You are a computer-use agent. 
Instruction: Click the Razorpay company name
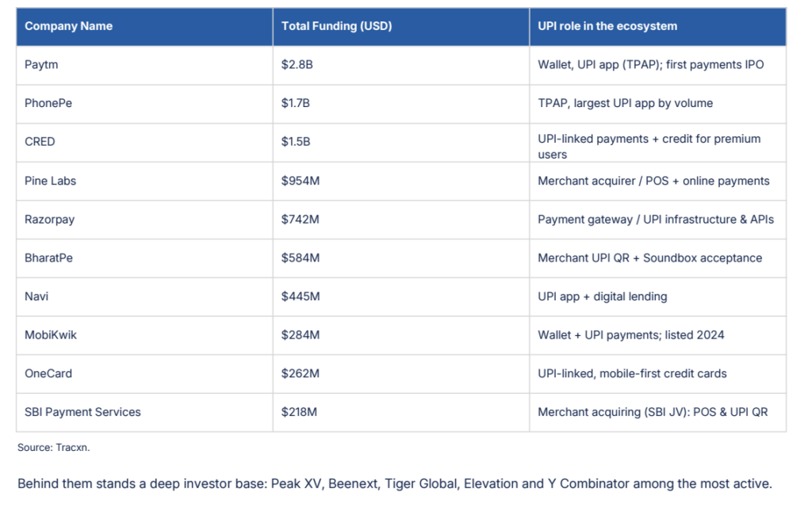click(x=49, y=220)
